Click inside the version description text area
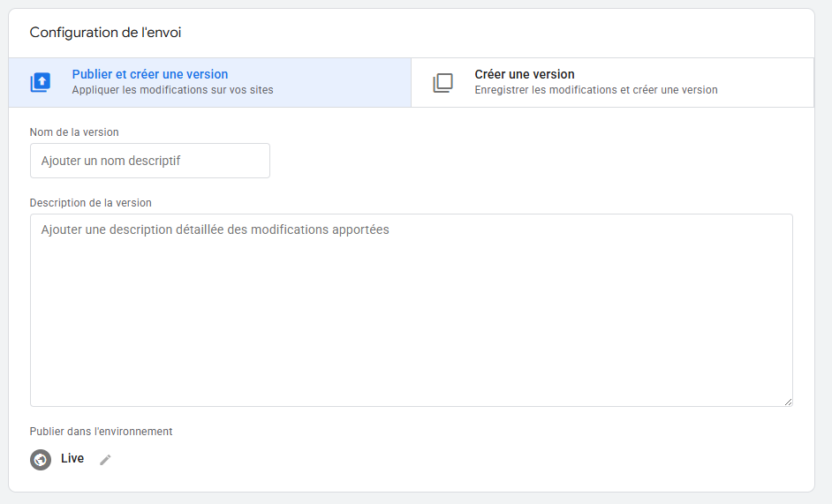Viewport: 832px width, 504px height. 411,309
